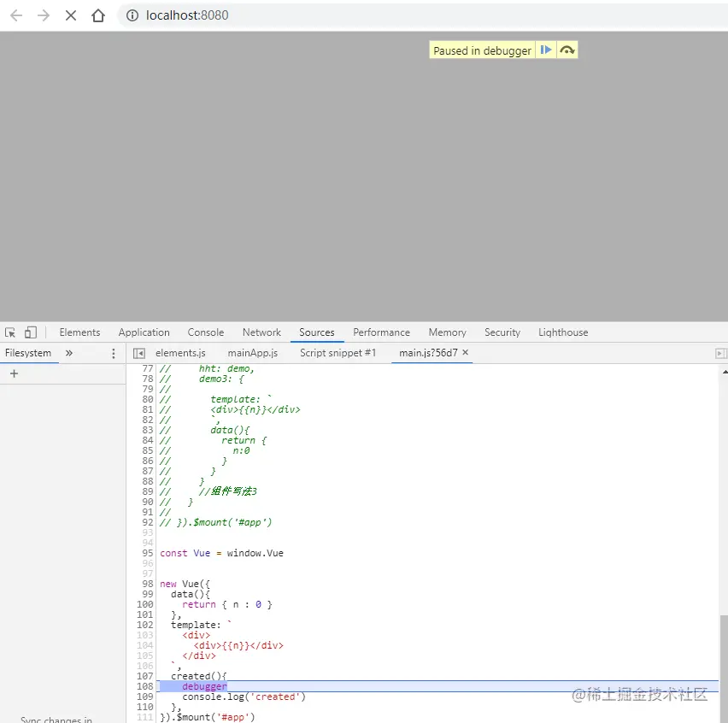This screenshot has height=723, width=728.
Task: Switch to the Network panel
Action: tap(261, 332)
